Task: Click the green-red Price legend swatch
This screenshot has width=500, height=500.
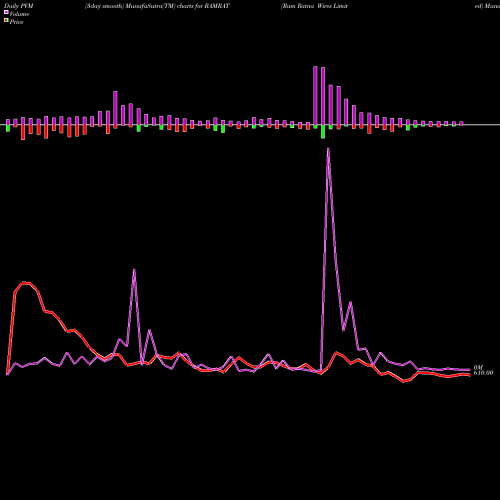Action: click(6, 21)
